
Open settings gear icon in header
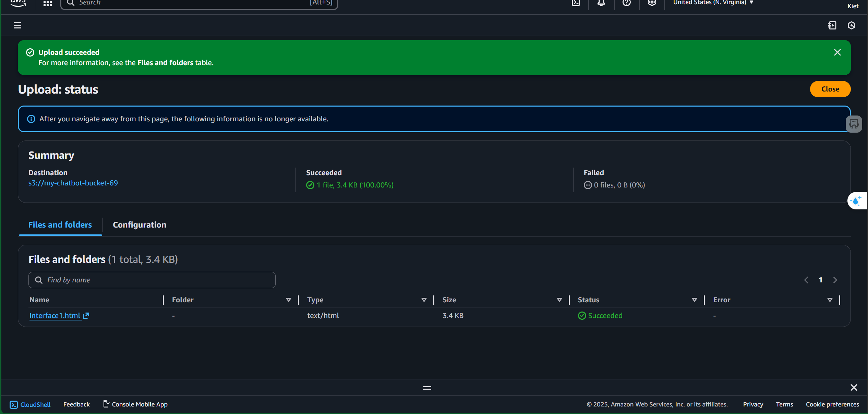pyautogui.click(x=652, y=3)
